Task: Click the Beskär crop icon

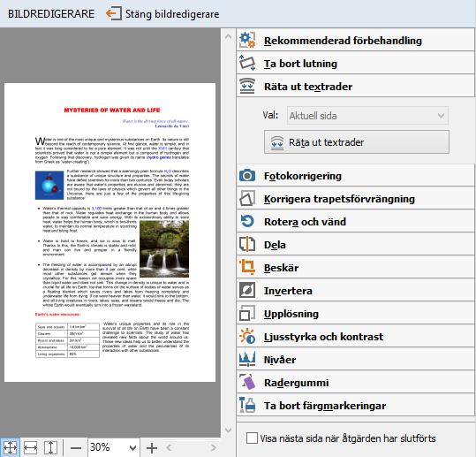Action: click(x=247, y=267)
